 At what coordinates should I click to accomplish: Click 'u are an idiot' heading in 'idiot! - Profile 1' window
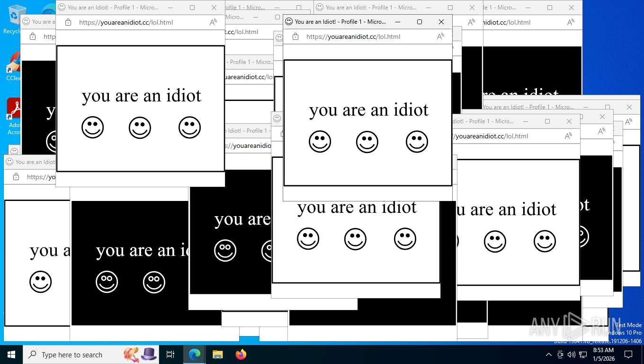(507, 209)
